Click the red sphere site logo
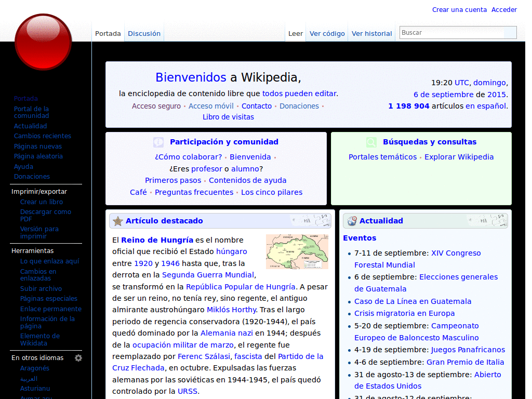This screenshot has width=532, height=399. coord(43,42)
